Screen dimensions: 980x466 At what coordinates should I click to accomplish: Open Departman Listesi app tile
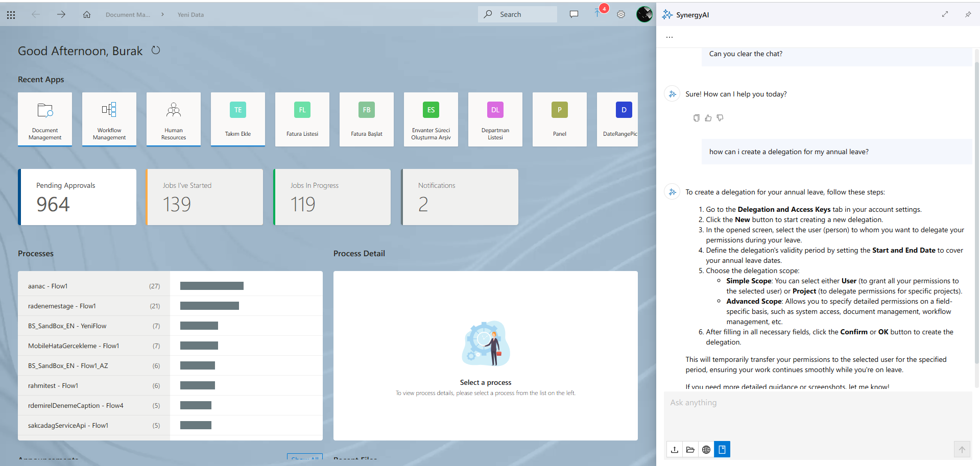pyautogui.click(x=495, y=119)
